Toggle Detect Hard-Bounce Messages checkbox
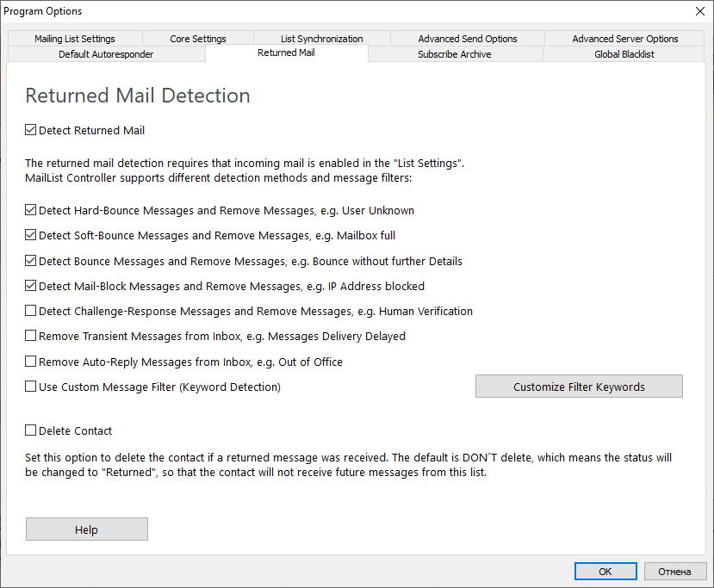The width and height of the screenshot is (714, 588). point(31,210)
